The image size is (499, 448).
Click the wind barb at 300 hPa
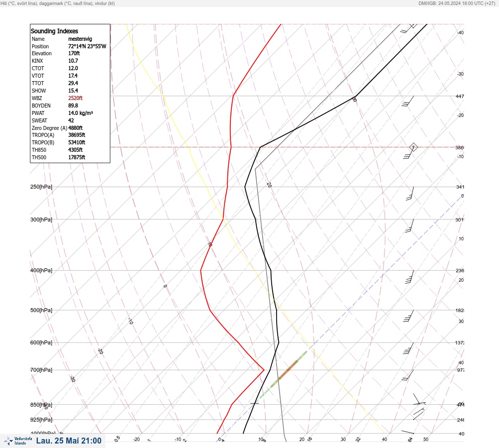coord(409,226)
